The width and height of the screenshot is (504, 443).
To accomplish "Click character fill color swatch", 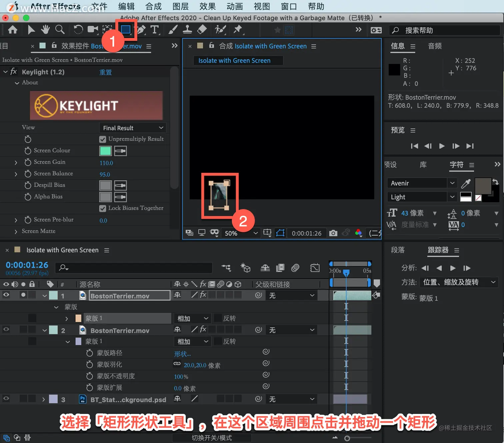I will (483, 186).
